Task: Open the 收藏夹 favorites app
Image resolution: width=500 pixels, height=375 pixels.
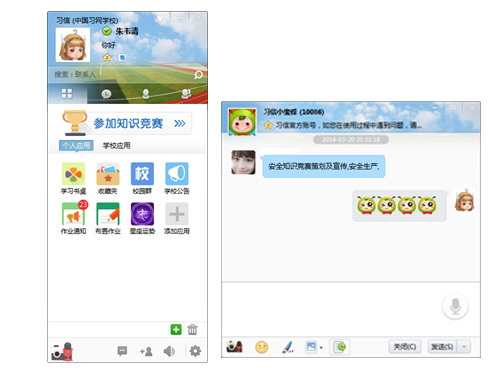Action: pyautogui.click(x=108, y=174)
